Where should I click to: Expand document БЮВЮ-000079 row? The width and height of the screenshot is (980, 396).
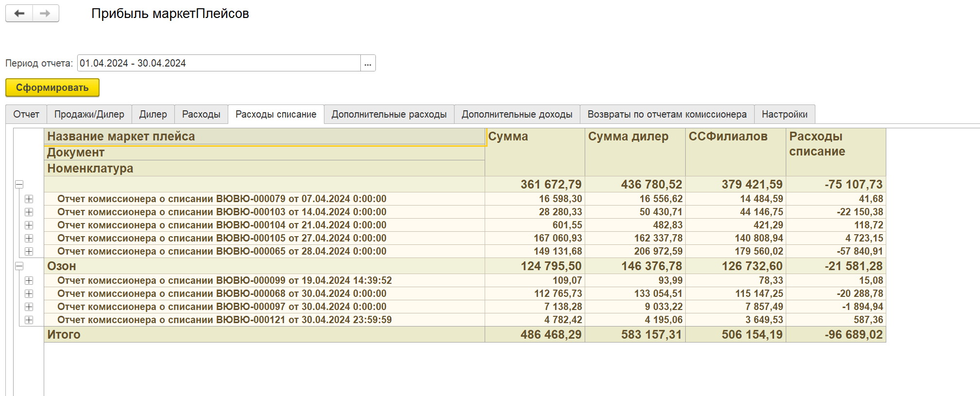[29, 199]
